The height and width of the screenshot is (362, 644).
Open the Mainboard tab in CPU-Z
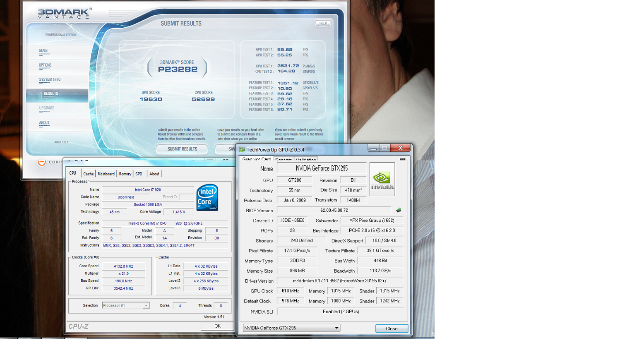106,174
